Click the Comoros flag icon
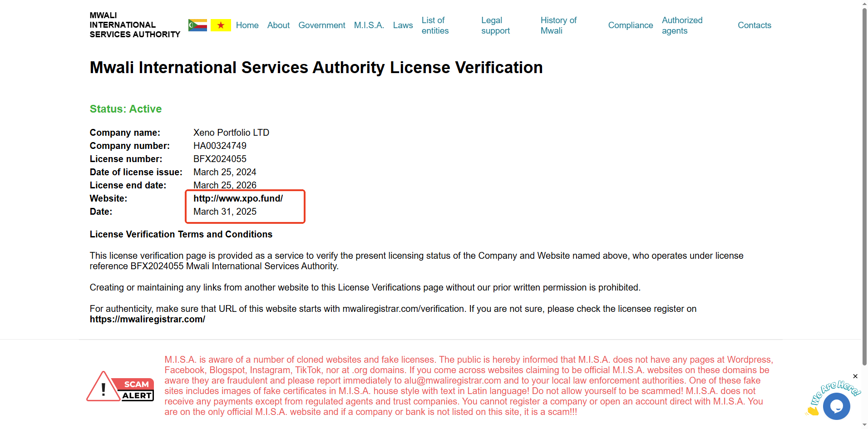868x429 pixels. point(197,25)
